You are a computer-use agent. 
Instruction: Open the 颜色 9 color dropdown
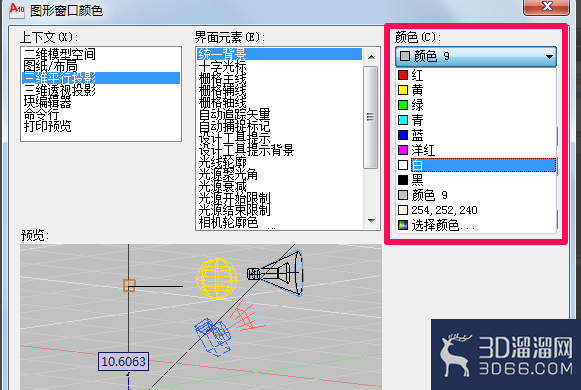(476, 56)
